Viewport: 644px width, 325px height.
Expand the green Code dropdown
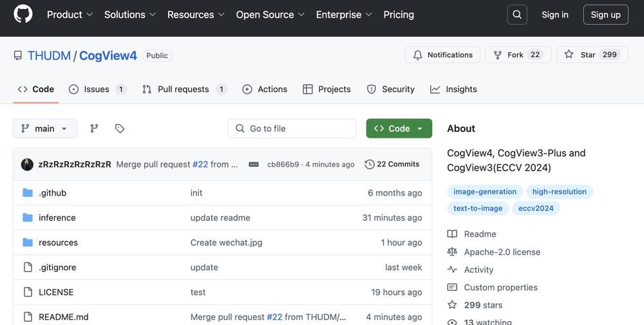pyautogui.click(x=399, y=128)
